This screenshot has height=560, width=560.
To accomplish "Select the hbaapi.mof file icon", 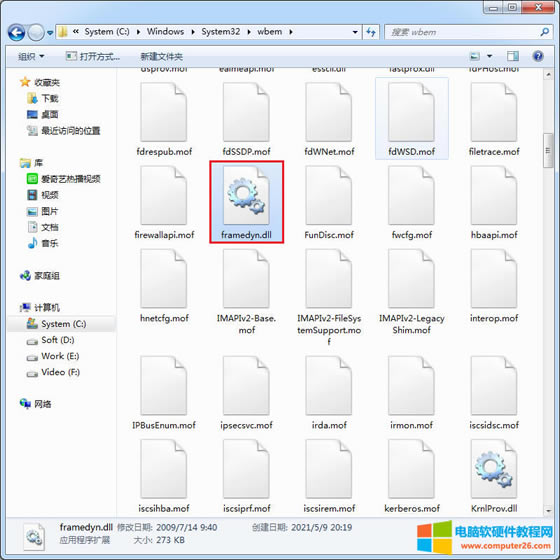I will tap(494, 195).
